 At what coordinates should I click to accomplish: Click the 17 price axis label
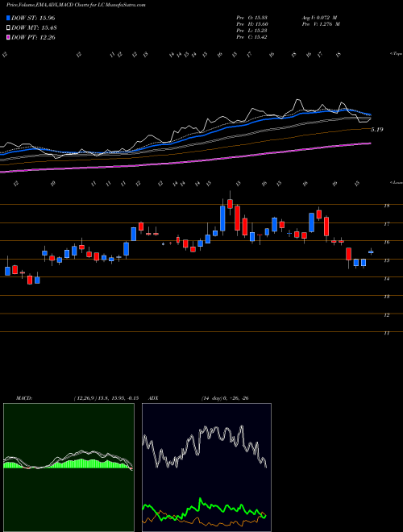pos(386,224)
